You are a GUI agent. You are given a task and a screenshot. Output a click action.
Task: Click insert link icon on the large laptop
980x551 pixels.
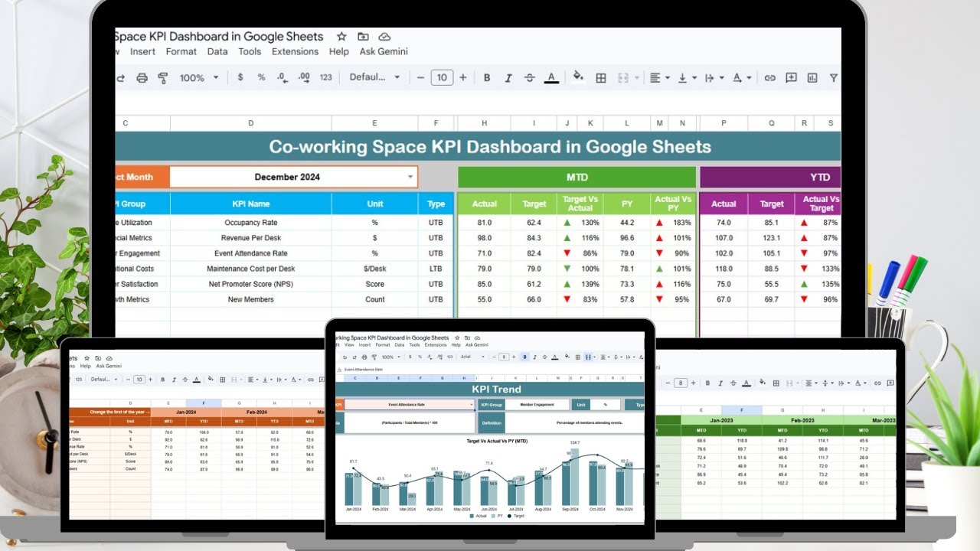click(770, 77)
